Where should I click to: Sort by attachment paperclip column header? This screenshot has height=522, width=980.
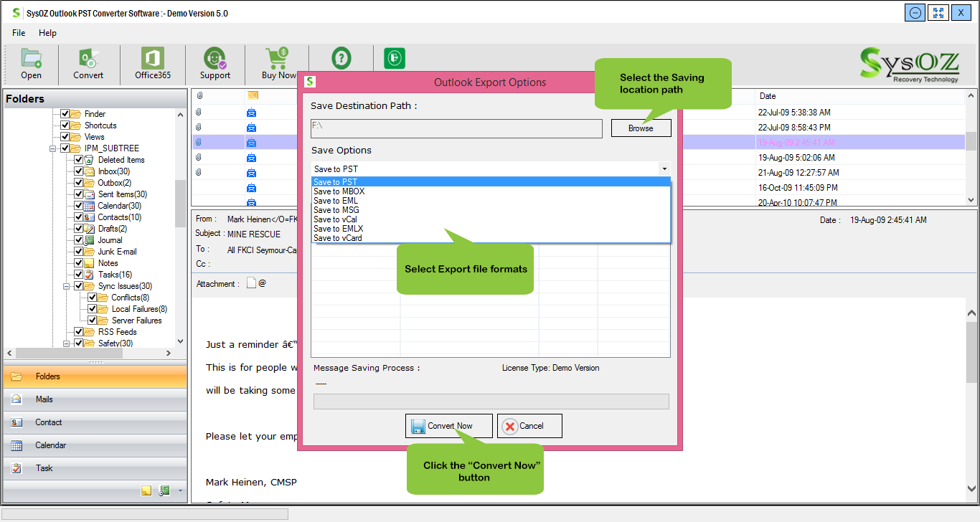pos(199,95)
